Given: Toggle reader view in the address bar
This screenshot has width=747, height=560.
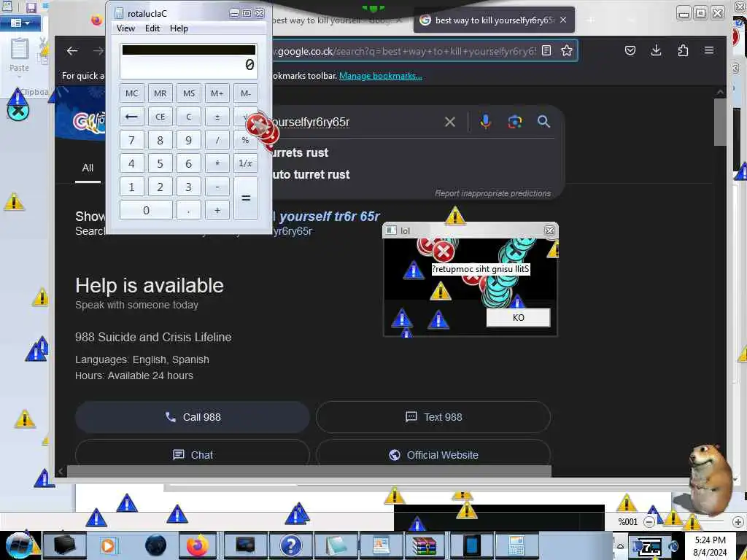Looking at the screenshot, I should coord(547,50).
